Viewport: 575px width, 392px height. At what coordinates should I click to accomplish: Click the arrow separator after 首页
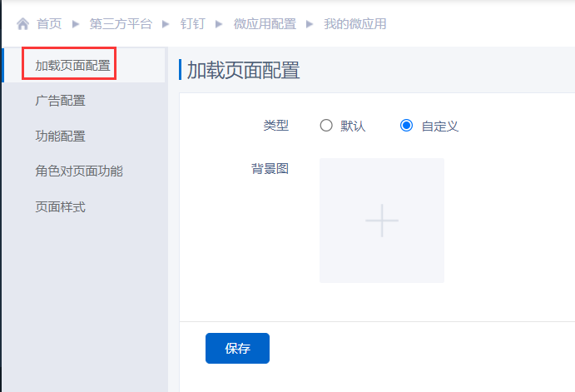(76, 24)
